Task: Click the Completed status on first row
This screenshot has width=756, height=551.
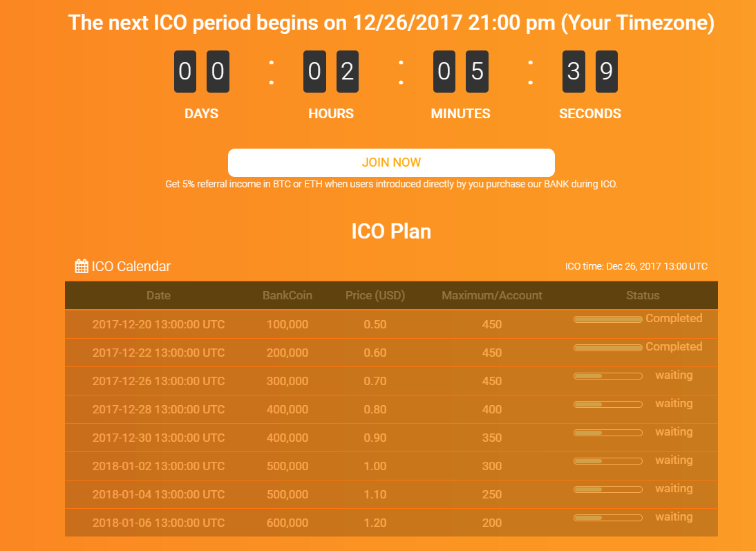Action: [x=674, y=319]
